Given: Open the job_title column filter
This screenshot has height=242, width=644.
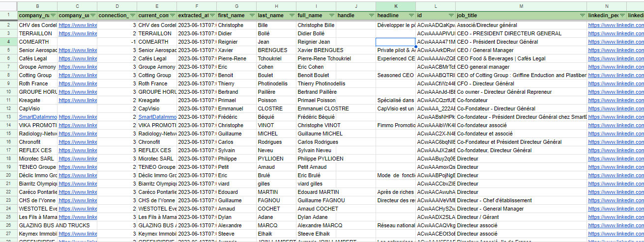Looking at the screenshot, I should (583, 15).
